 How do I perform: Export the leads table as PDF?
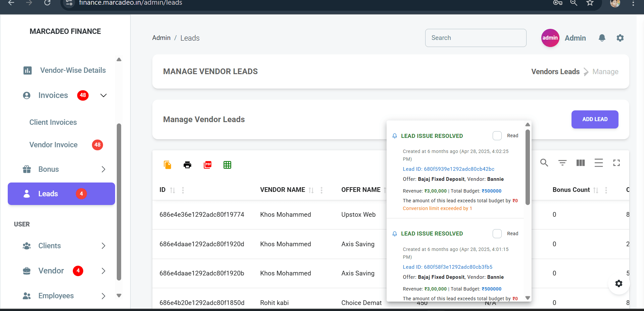[207, 165]
